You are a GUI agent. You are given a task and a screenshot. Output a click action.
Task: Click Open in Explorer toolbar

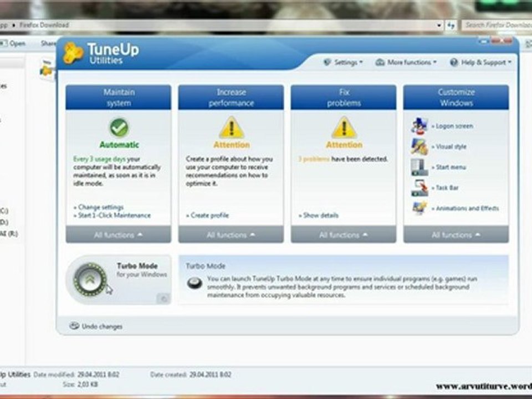point(13,43)
